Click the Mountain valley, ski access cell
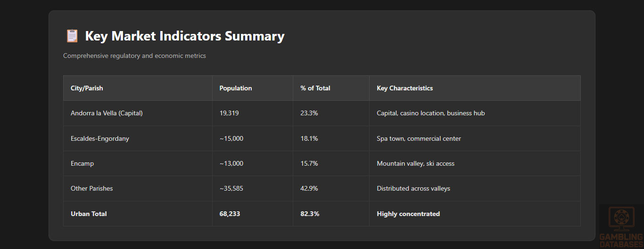This screenshot has width=644, height=249. click(x=415, y=163)
